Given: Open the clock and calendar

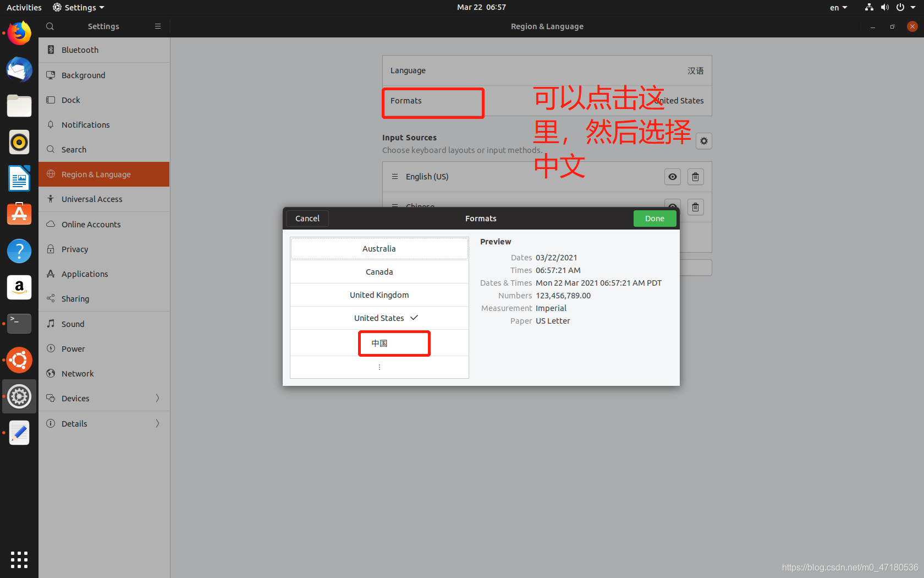Looking at the screenshot, I should 481,7.
